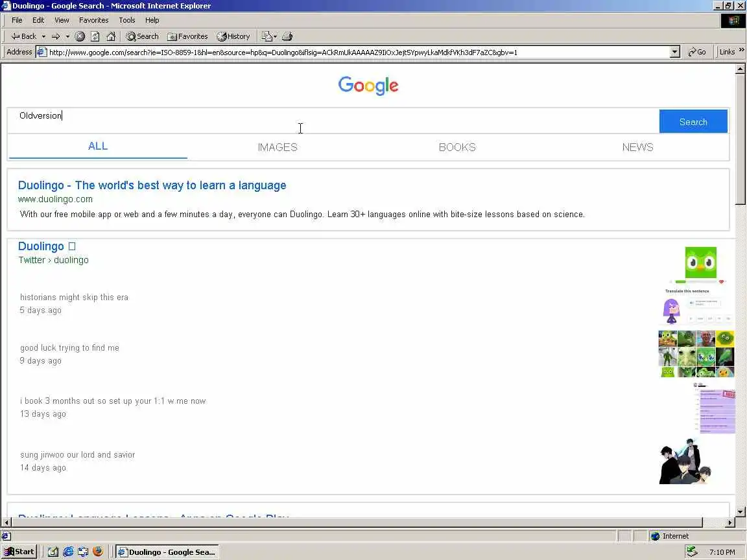Open the anime characters thumbnail
Viewport: 747px width, 560px height.
pos(685,461)
